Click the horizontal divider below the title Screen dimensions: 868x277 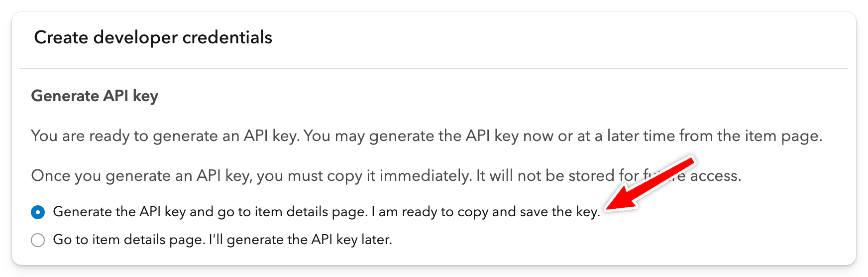coord(434,68)
